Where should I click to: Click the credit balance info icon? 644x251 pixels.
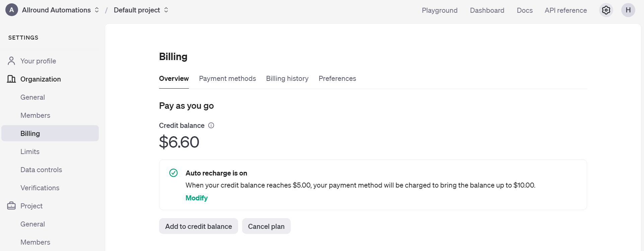(x=211, y=125)
